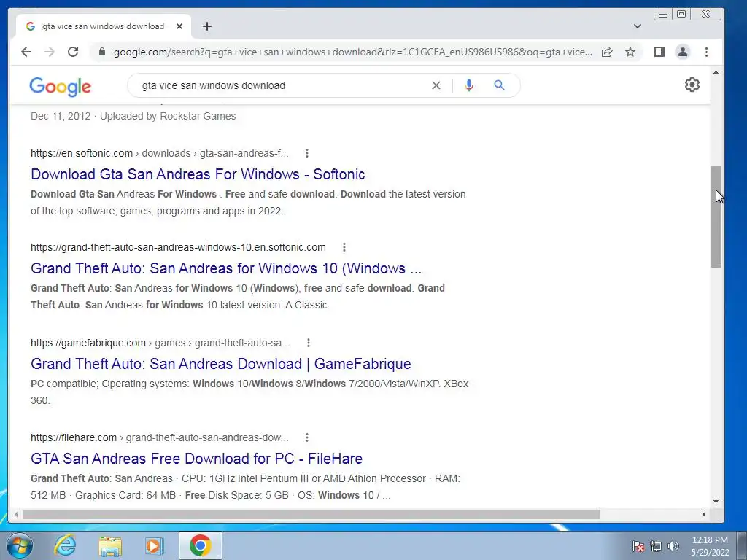
Task: Open Windows Media Player from taskbar
Action: pyautogui.click(x=155, y=545)
